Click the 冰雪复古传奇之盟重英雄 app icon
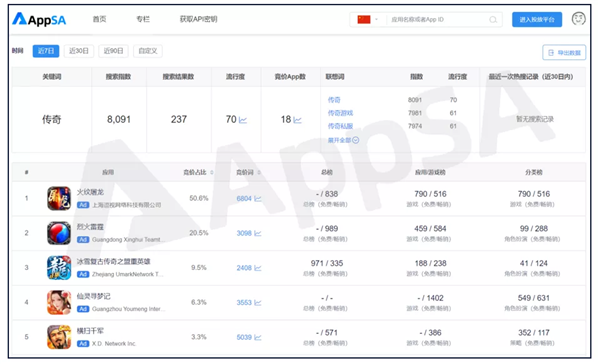600x364 pixels. coord(59,268)
